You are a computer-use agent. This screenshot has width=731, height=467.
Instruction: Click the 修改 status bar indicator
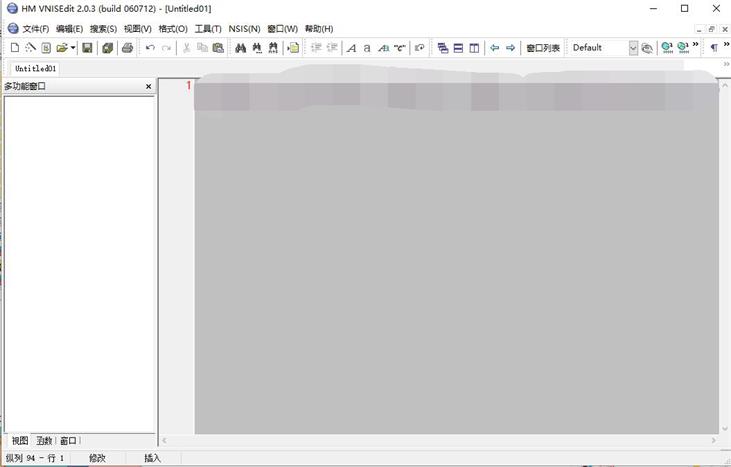click(97, 458)
